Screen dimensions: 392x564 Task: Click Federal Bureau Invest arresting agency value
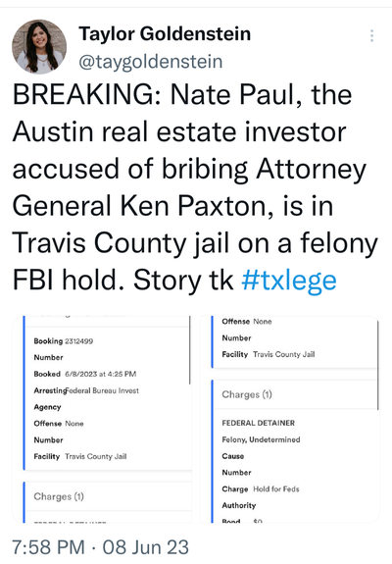coord(102,390)
